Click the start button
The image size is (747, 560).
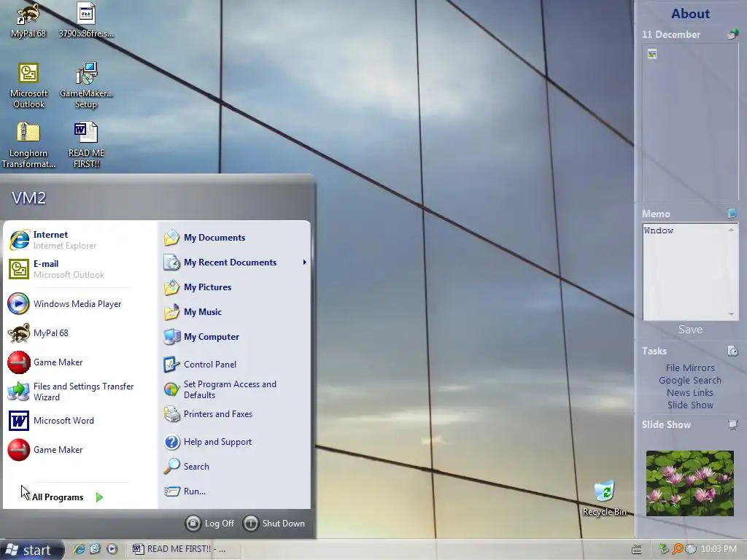pos(31,550)
